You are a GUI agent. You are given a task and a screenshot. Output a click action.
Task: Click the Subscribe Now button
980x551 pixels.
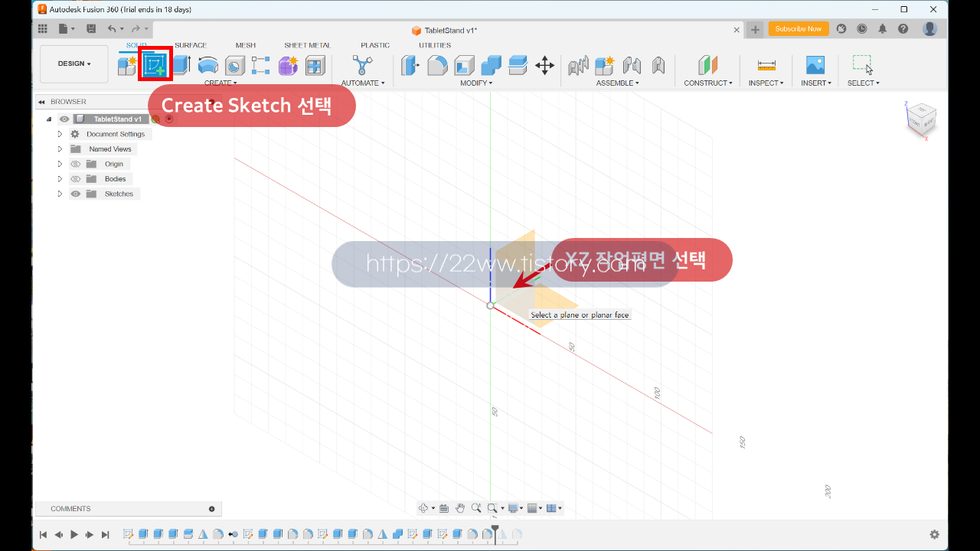pyautogui.click(x=799, y=29)
